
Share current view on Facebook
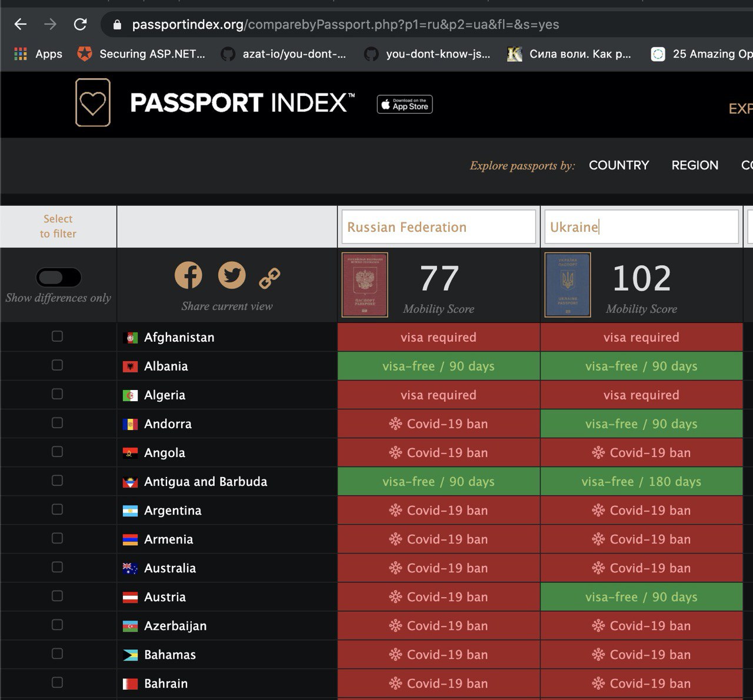pyautogui.click(x=188, y=275)
